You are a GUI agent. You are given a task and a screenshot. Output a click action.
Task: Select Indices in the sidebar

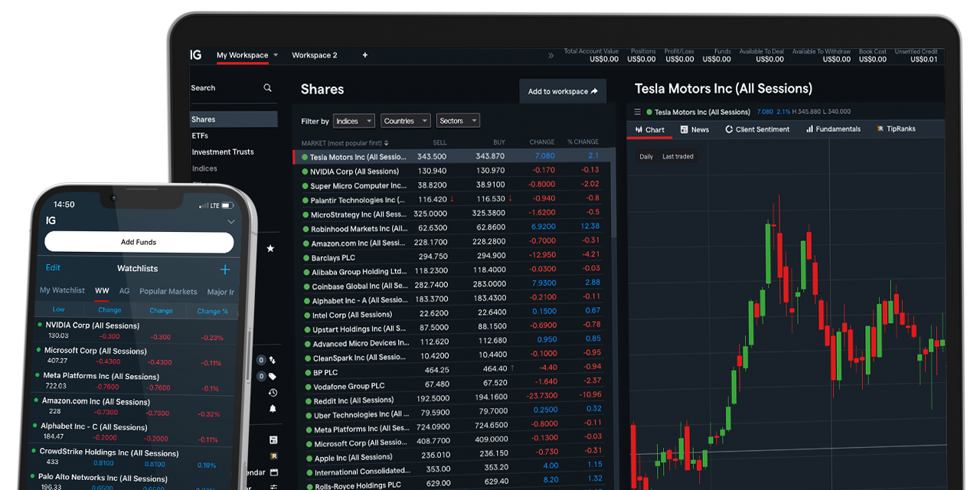(204, 168)
